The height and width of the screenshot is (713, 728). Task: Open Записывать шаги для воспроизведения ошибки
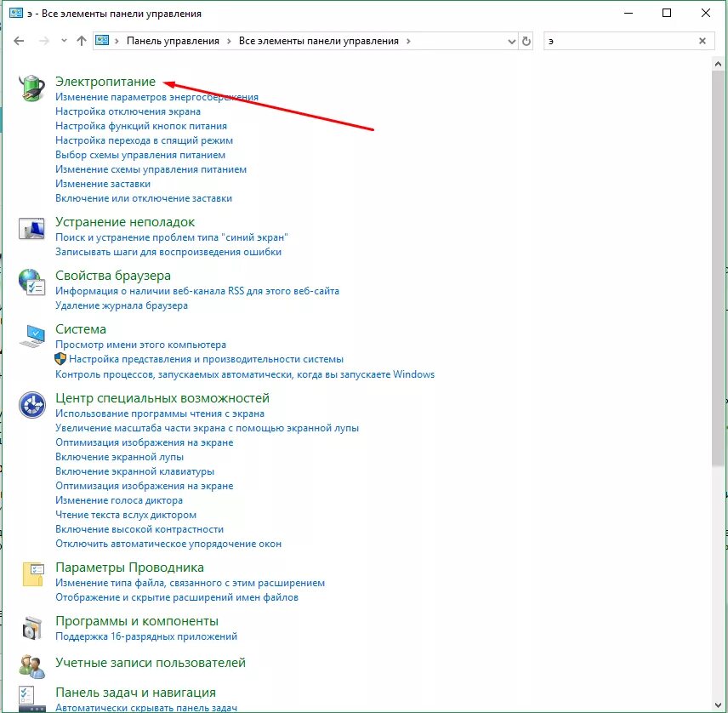point(168,252)
